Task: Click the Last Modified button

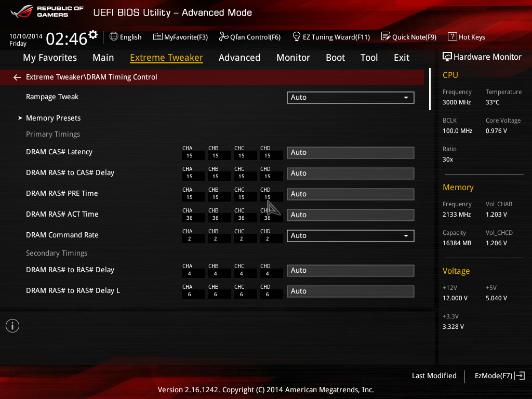Action: click(x=434, y=376)
